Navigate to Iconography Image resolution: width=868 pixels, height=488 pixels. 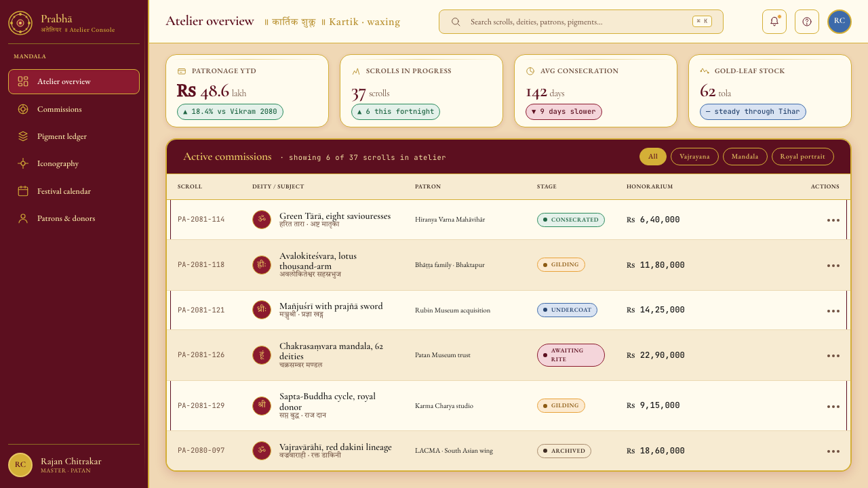coord(74,163)
